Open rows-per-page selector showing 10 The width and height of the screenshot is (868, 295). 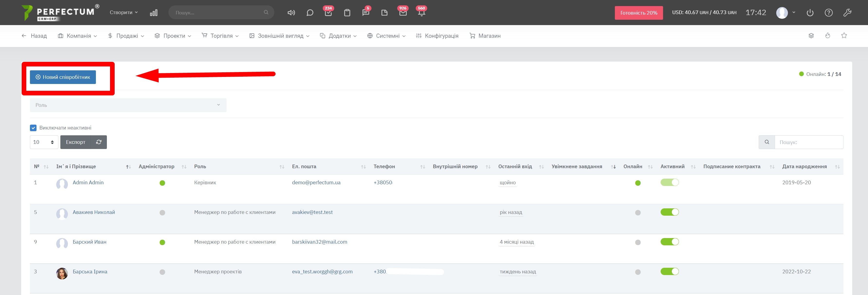pos(44,142)
